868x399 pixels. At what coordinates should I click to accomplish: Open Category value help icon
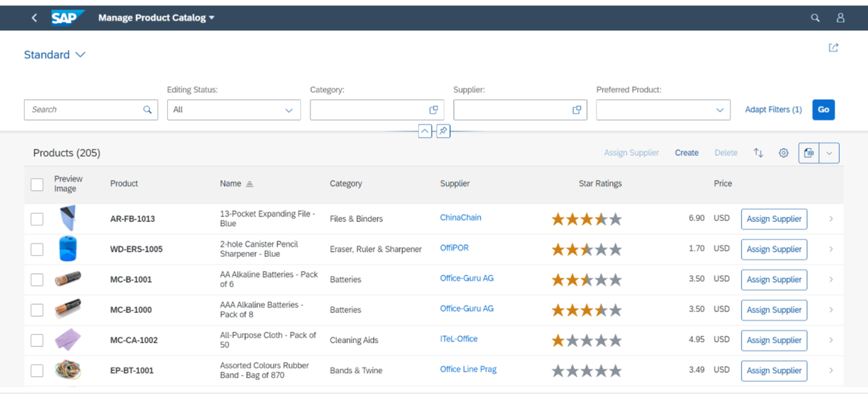pyautogui.click(x=433, y=110)
